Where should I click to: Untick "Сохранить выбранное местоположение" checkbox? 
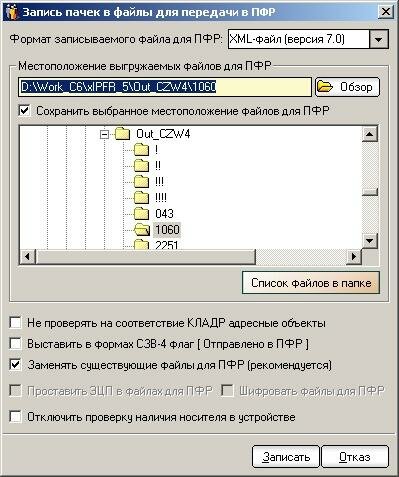coord(25,111)
